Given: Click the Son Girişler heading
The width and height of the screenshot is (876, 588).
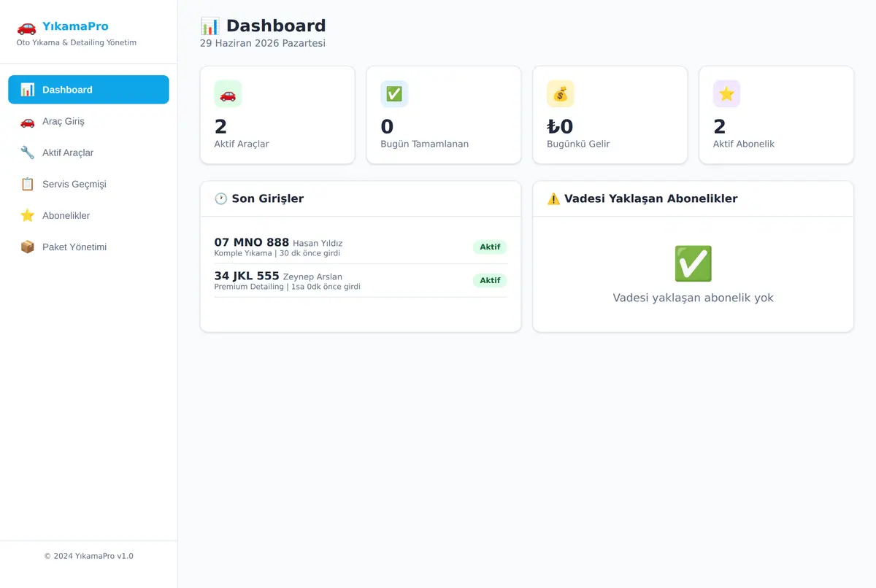Looking at the screenshot, I should [x=268, y=198].
